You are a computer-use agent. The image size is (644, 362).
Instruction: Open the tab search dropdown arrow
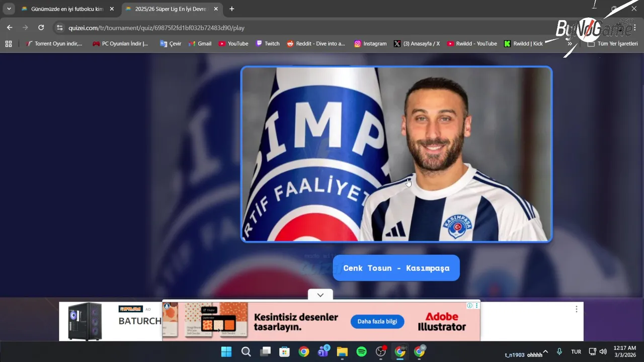(9, 9)
